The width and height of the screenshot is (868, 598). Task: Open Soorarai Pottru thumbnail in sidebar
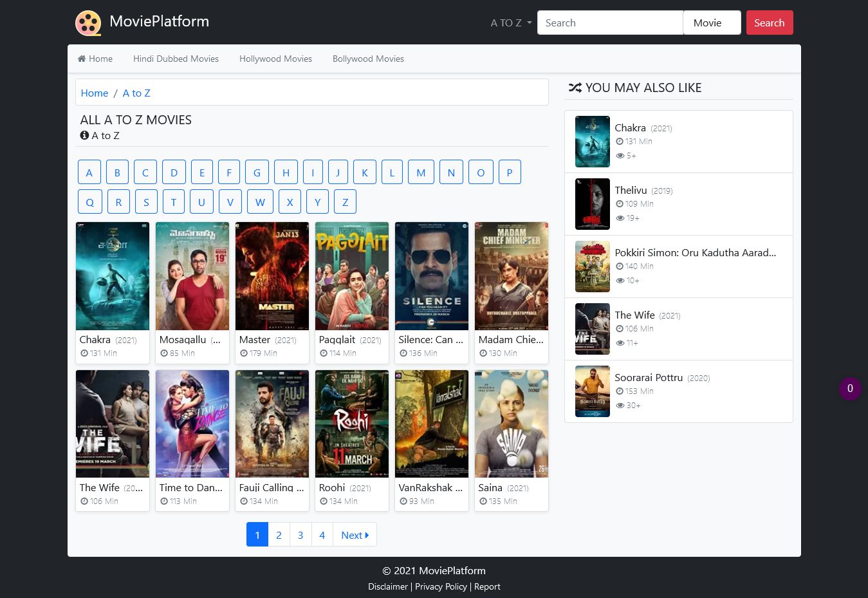592,391
